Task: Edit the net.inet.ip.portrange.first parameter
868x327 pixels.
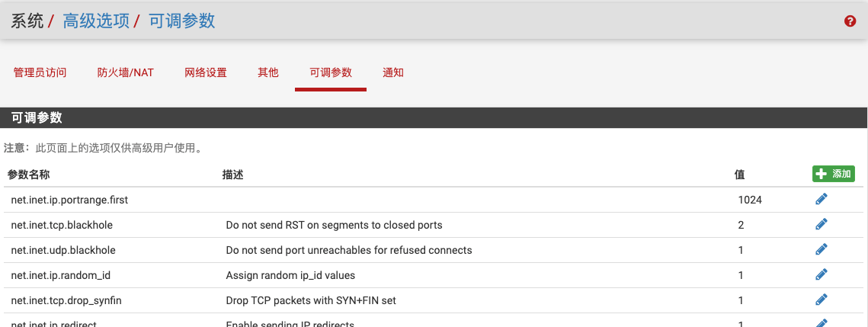Action: (x=821, y=199)
